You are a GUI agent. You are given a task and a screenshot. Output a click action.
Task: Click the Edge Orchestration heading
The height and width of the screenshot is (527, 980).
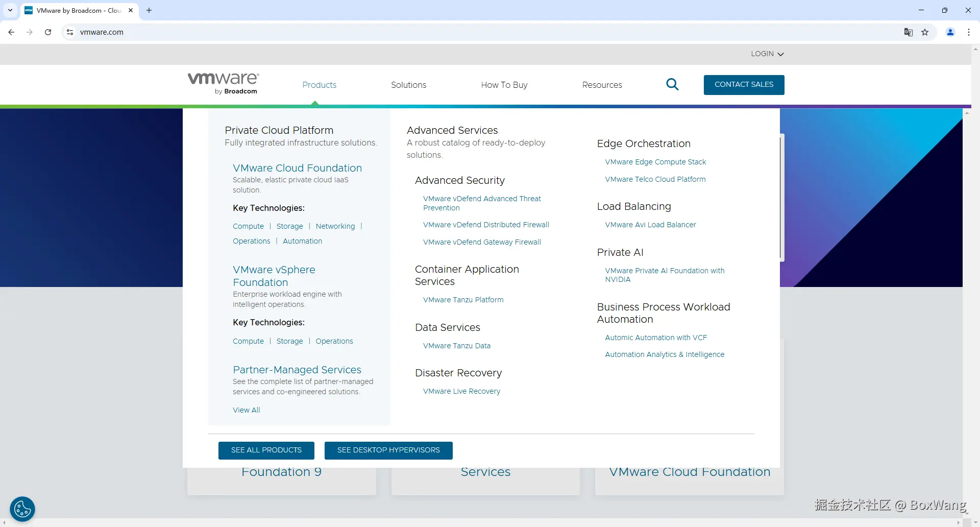tap(644, 143)
